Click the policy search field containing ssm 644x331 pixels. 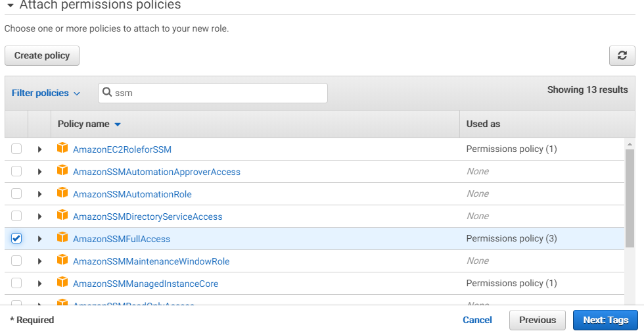coord(213,93)
